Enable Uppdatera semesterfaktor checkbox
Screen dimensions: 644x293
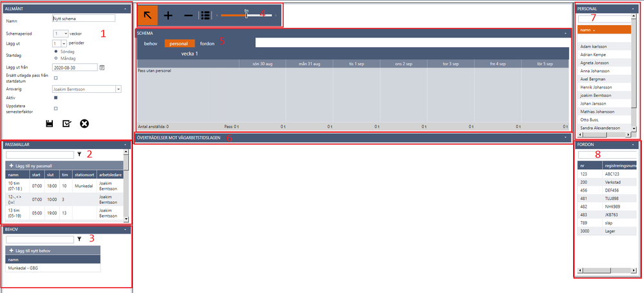(56, 108)
